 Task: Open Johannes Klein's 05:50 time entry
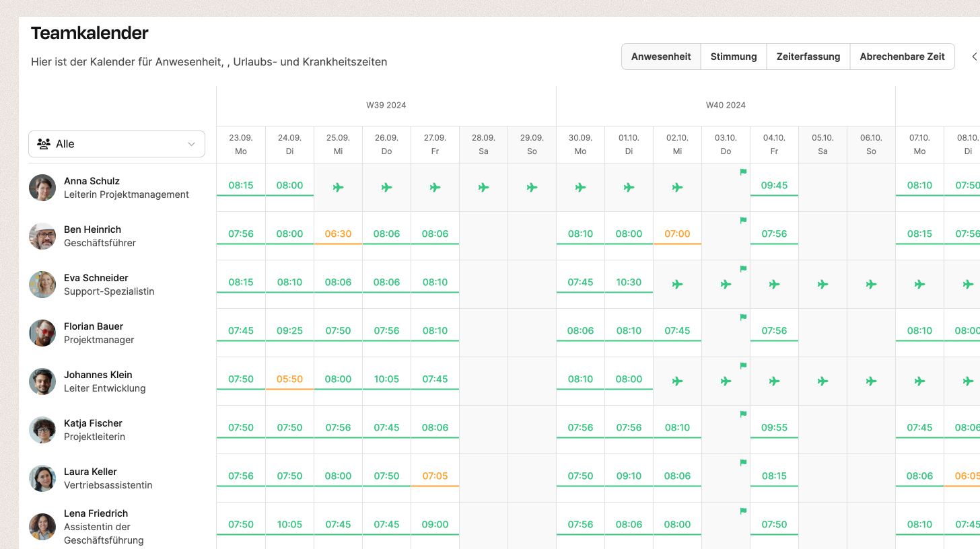coord(289,379)
